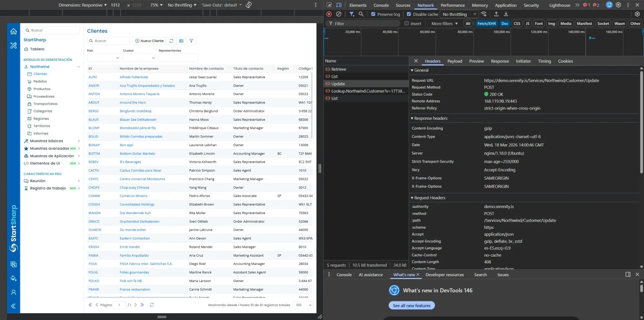
Task: Switch to the Payload tab
Action: (x=455, y=61)
